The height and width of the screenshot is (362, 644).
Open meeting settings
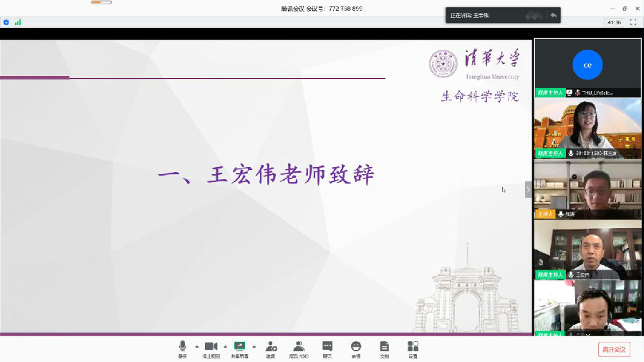tap(413, 348)
